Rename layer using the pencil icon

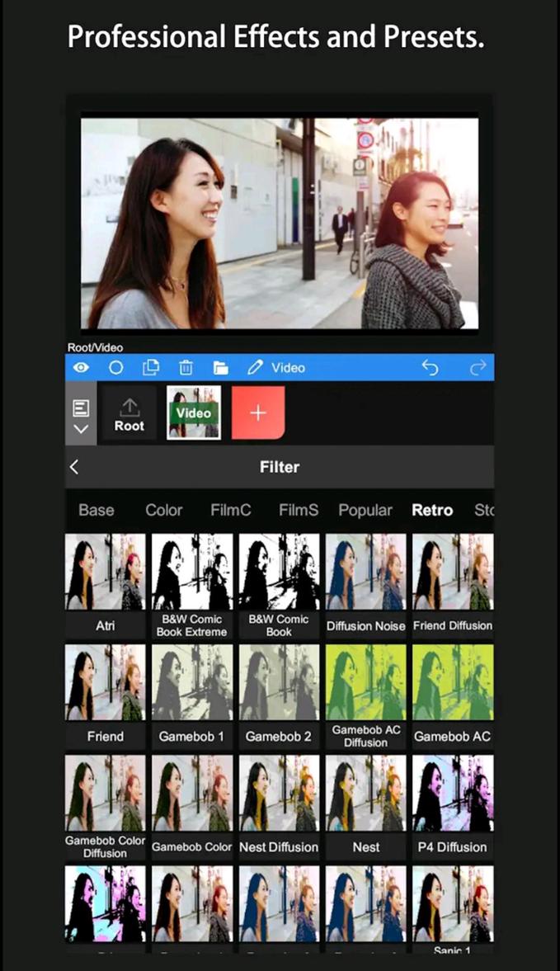coord(255,368)
